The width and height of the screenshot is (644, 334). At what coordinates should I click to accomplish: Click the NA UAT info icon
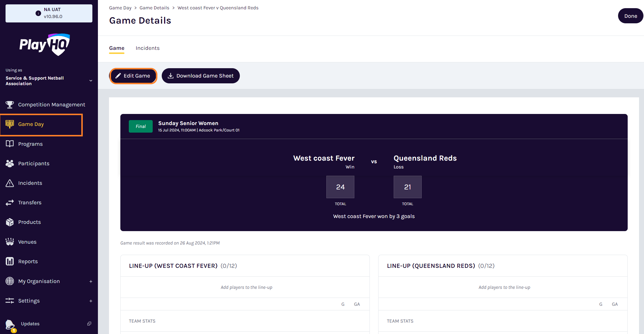pos(38,13)
